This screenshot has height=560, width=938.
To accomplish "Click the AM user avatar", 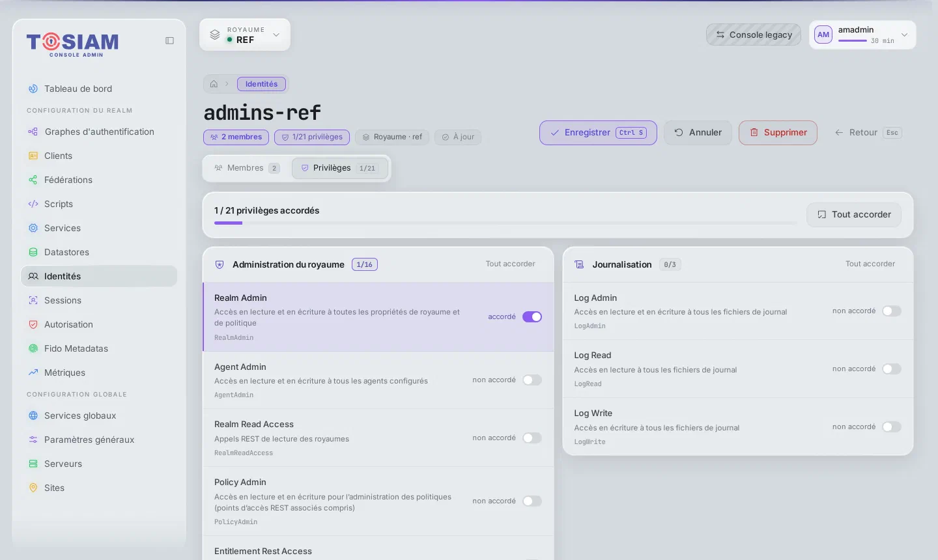I will pos(823,35).
